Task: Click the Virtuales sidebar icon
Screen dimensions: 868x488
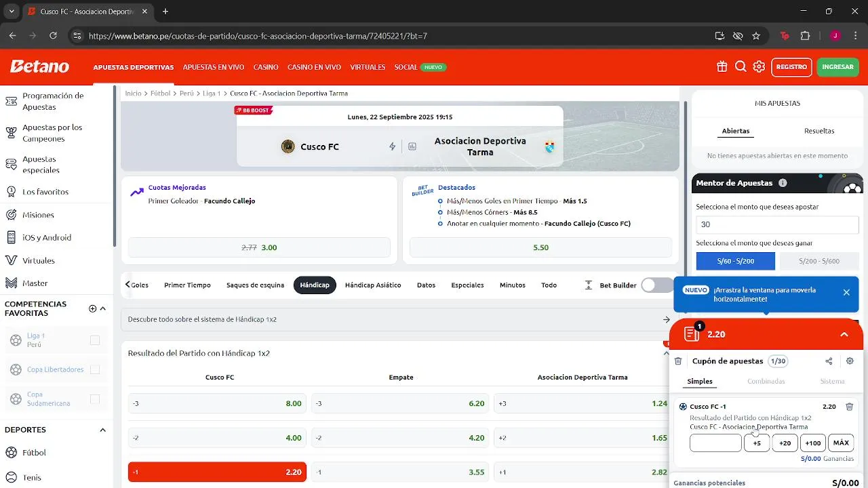Action: (x=11, y=260)
